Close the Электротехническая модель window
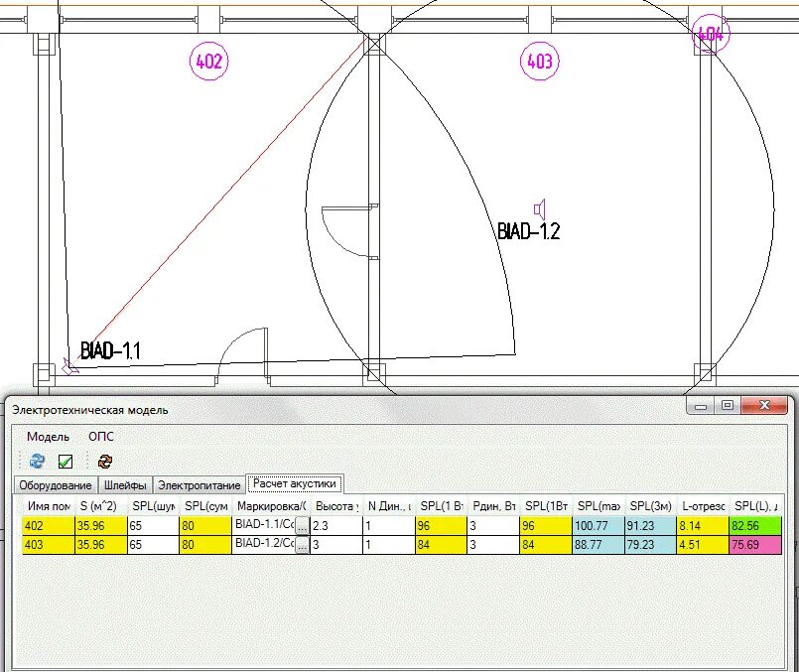The height and width of the screenshot is (672, 799). (x=764, y=406)
